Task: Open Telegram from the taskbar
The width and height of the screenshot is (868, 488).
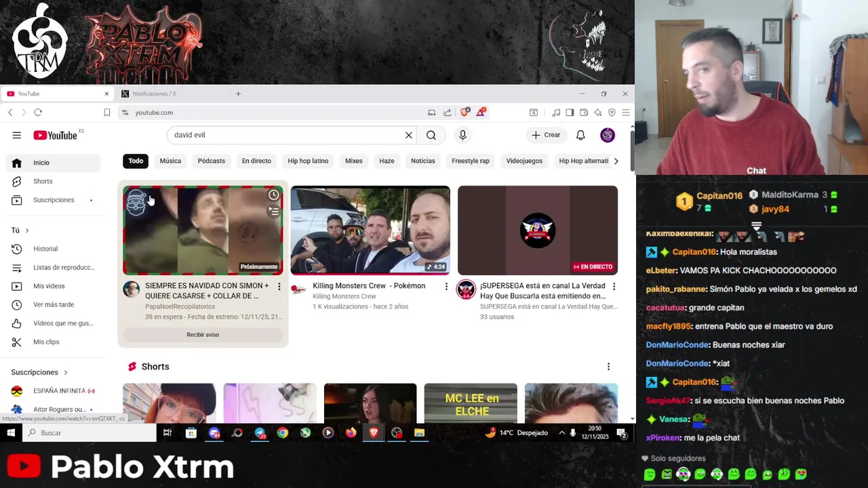Action: 260,432
